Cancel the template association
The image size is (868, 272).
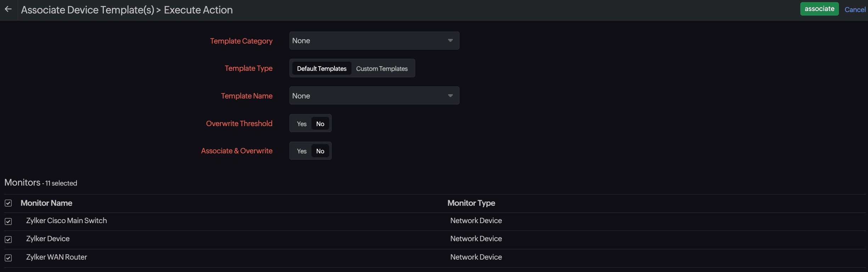tap(855, 10)
